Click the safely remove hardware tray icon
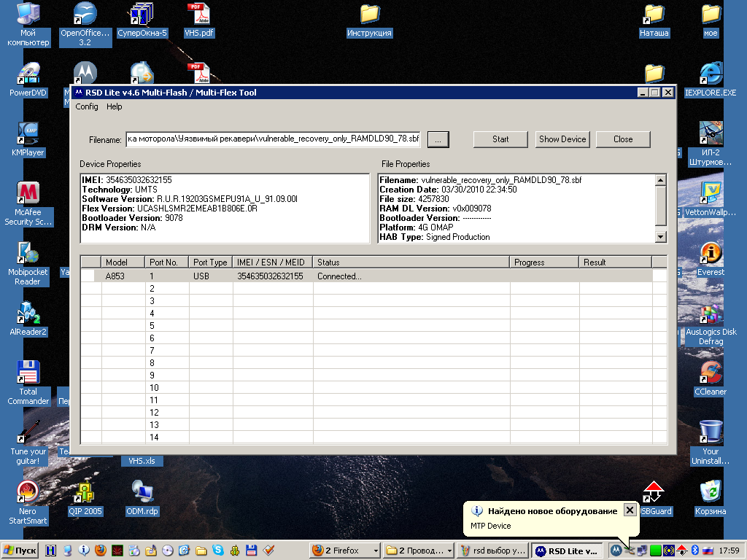This screenshot has height=560, width=747. (629, 551)
